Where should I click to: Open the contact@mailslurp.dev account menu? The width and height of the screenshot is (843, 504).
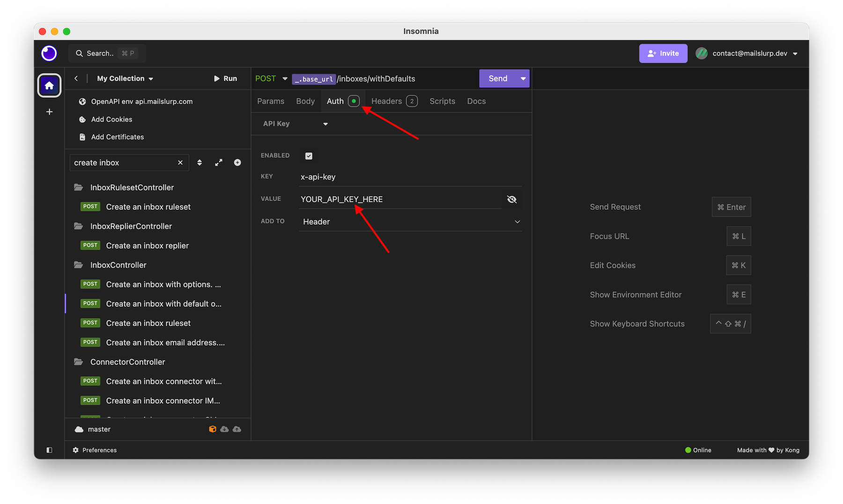747,53
